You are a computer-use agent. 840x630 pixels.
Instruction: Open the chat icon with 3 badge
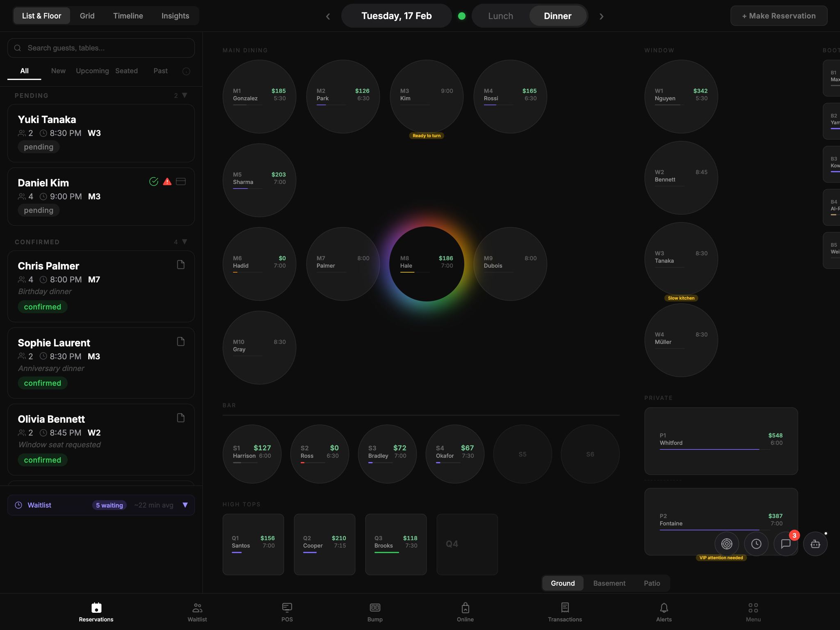point(786,544)
